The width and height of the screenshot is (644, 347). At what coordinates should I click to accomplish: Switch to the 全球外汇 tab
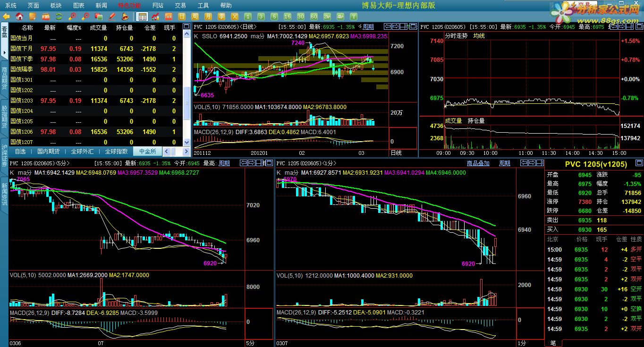[82, 152]
